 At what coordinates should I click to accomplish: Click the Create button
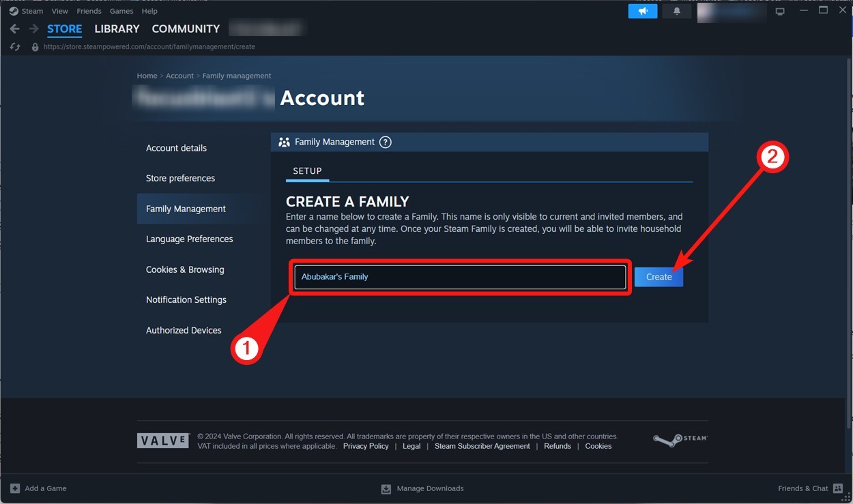pos(658,276)
